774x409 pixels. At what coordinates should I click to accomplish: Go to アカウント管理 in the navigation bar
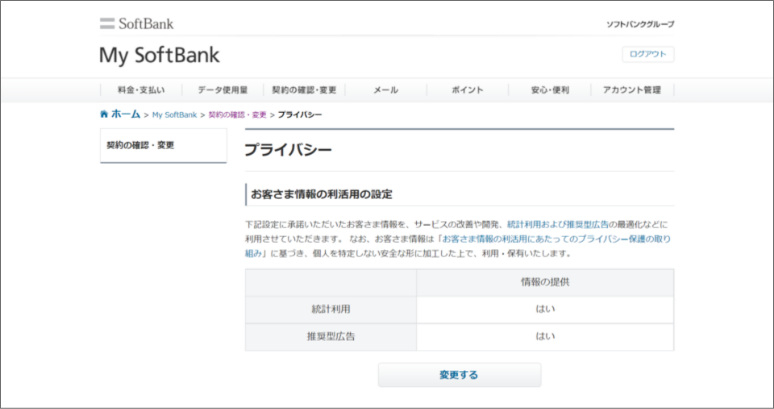pos(632,90)
